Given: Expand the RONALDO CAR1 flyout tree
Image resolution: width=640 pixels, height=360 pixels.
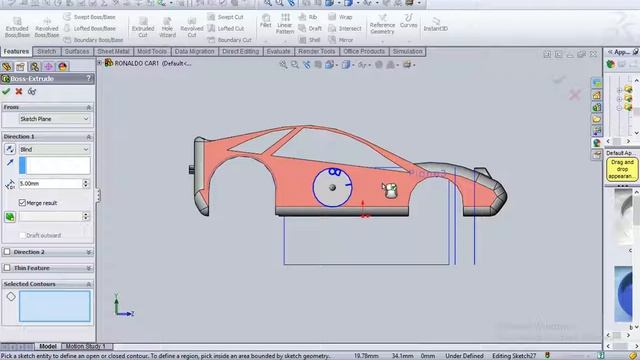Looking at the screenshot, I should coord(99,63).
